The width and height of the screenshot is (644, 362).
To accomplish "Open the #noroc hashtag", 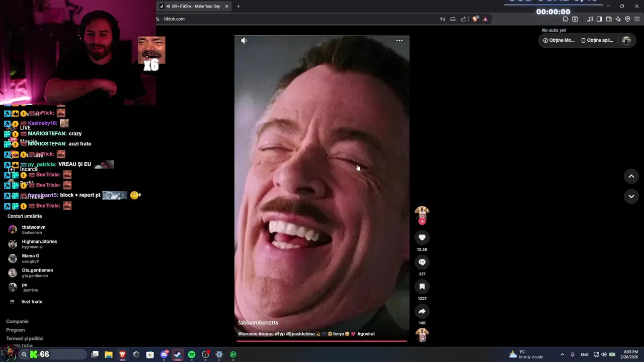I will click(x=266, y=334).
